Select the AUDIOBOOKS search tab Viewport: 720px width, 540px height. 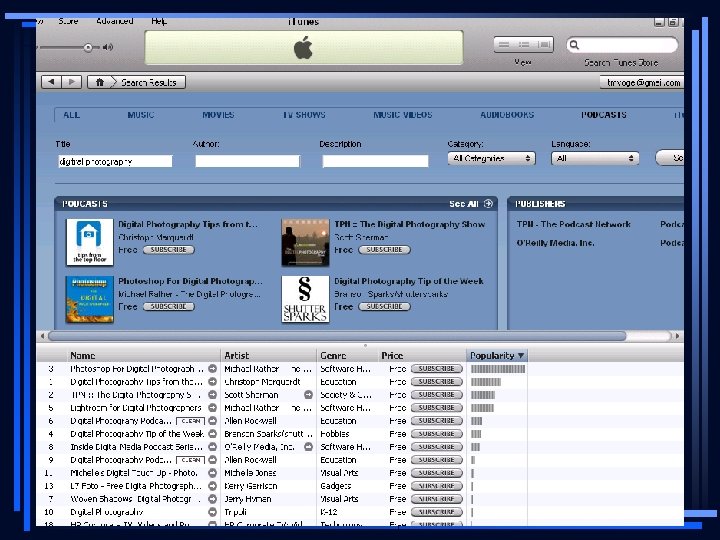tap(507, 115)
